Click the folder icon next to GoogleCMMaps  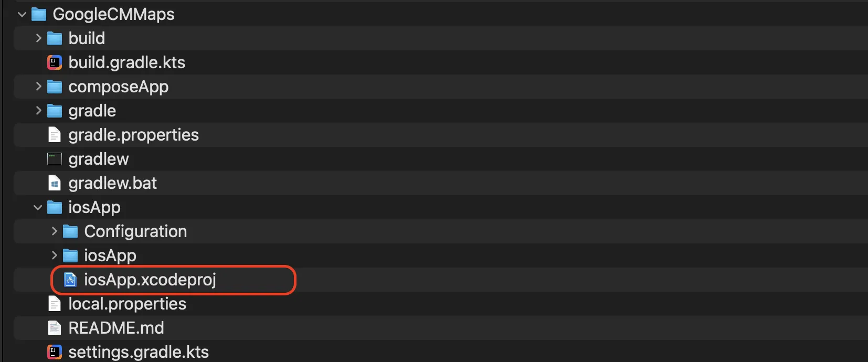(39, 14)
